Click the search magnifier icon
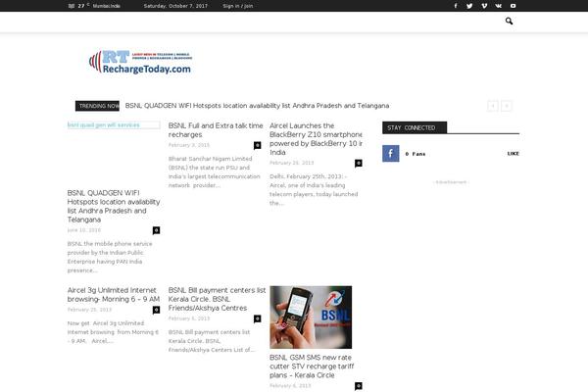This screenshot has width=588, height=392. pyautogui.click(x=509, y=21)
